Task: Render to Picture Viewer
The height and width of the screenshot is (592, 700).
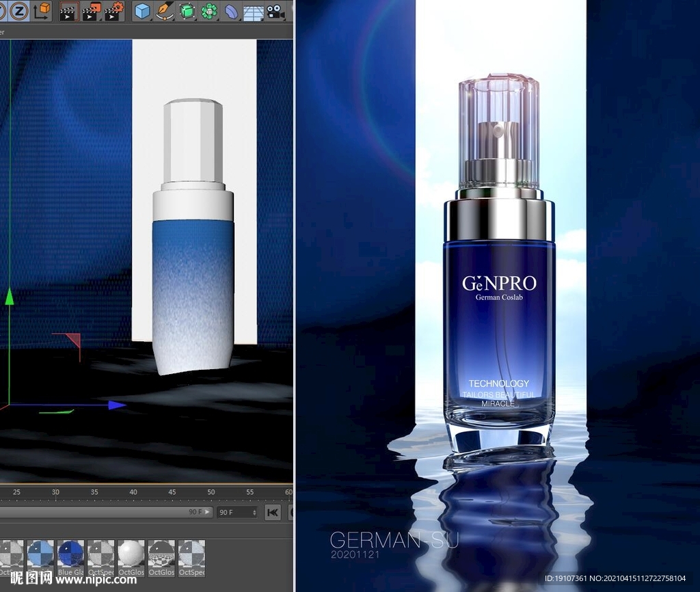Action: 92,11
